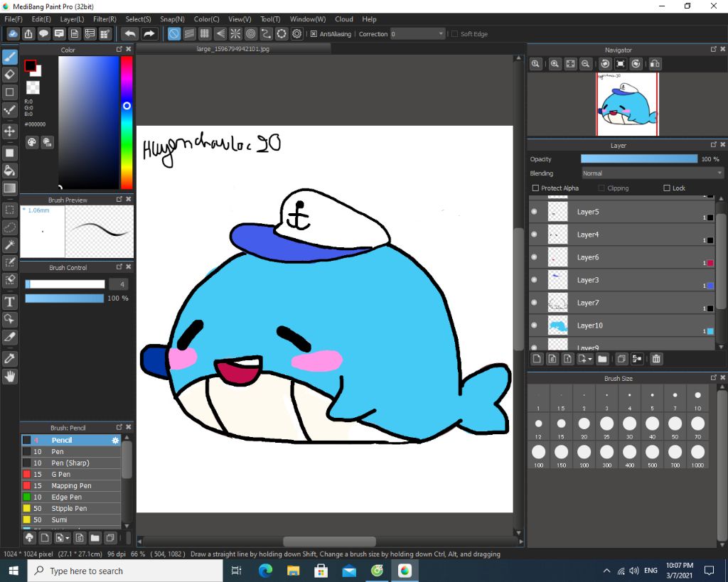Enable the parallel lines snap

tap(189, 34)
